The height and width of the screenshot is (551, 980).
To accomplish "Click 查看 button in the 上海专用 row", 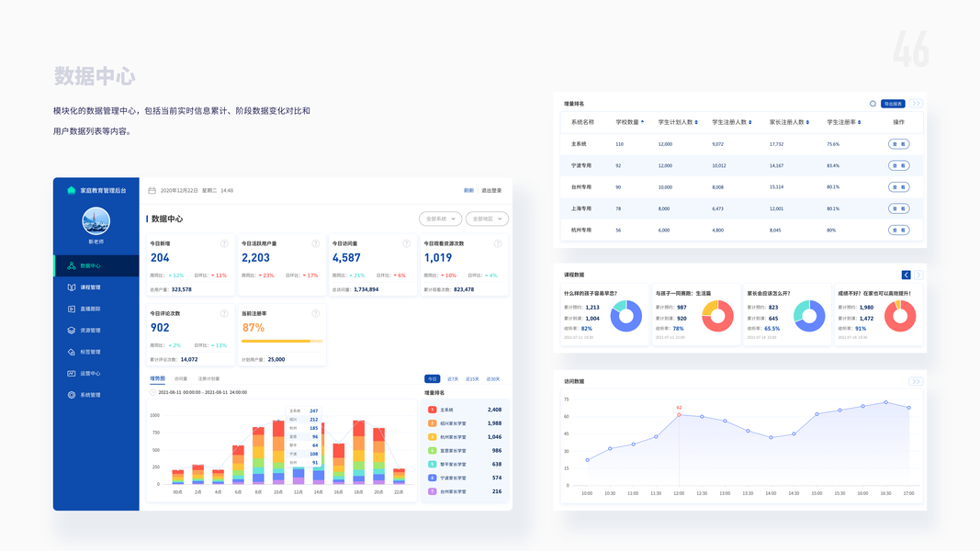I will pyautogui.click(x=899, y=208).
